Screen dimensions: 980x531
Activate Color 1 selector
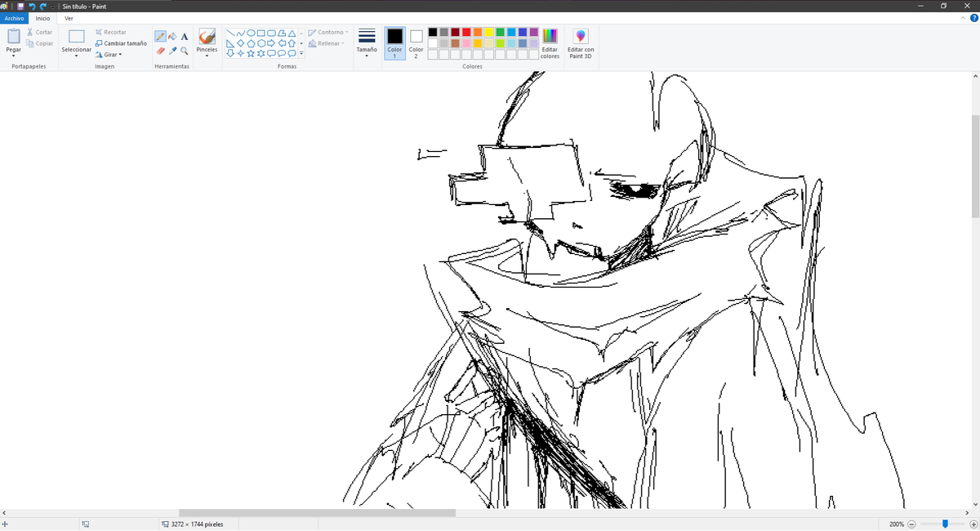coord(395,42)
